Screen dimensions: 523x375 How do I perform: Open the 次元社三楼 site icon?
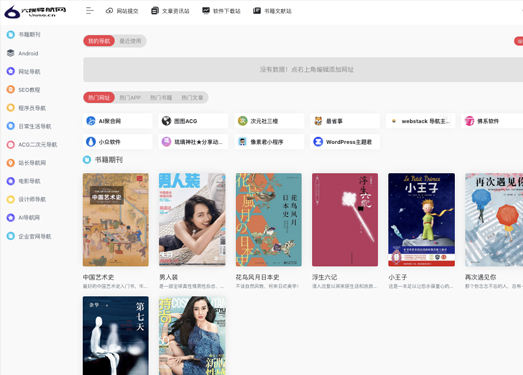point(242,121)
